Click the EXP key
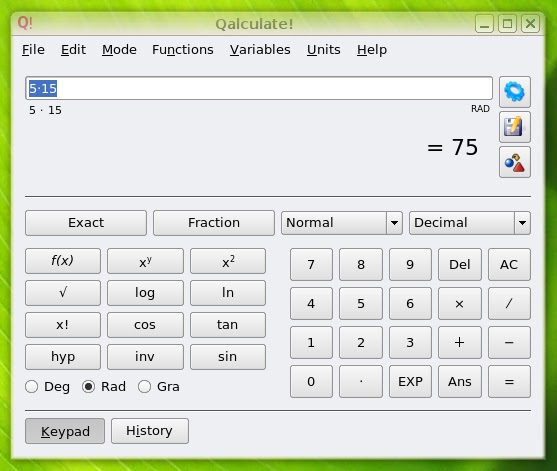Image resolution: width=557 pixels, height=471 pixels. [x=410, y=381]
